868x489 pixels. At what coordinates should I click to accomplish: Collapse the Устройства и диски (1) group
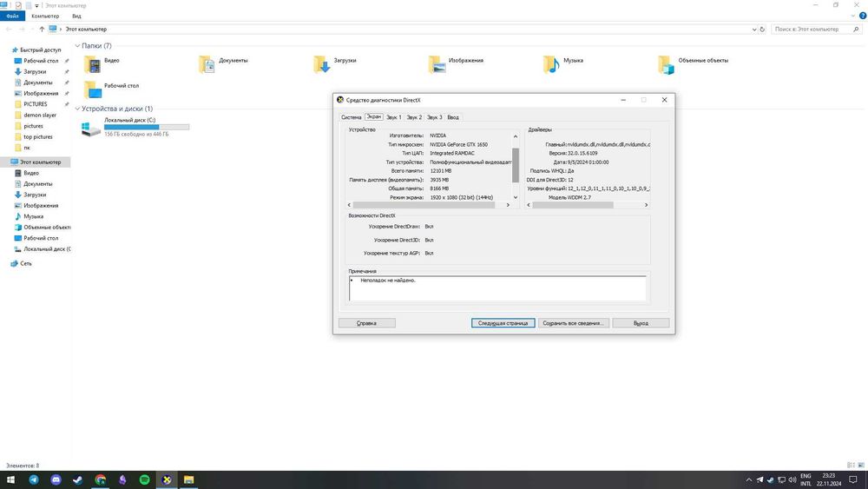click(x=77, y=109)
